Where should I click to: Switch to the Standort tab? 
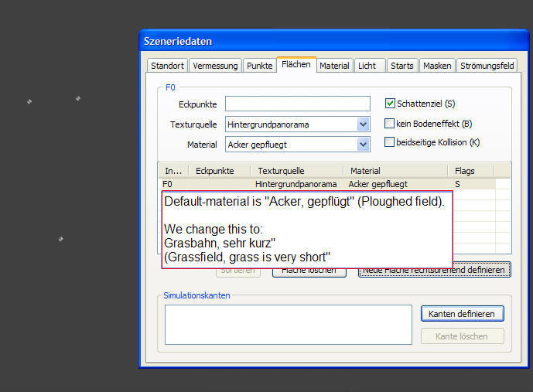167,66
